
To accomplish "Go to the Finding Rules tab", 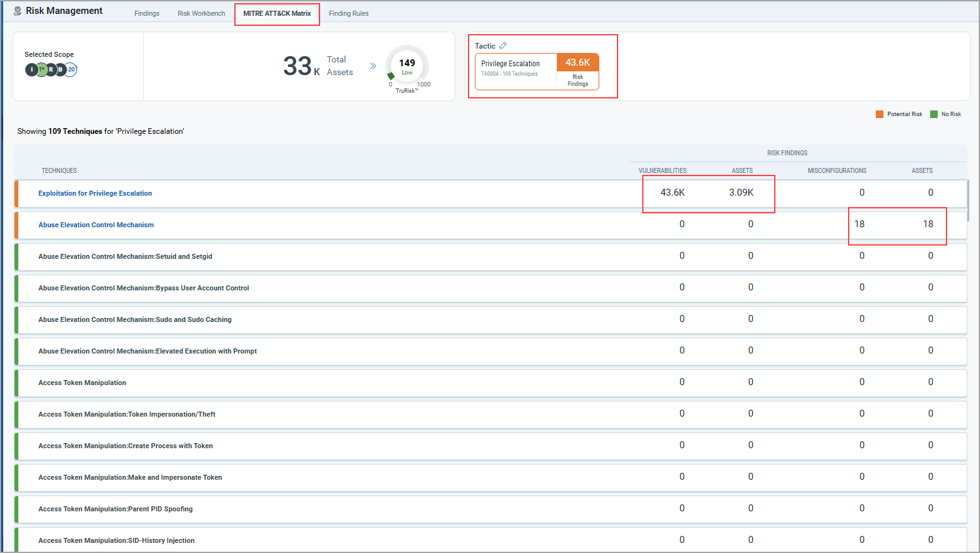I will point(349,13).
